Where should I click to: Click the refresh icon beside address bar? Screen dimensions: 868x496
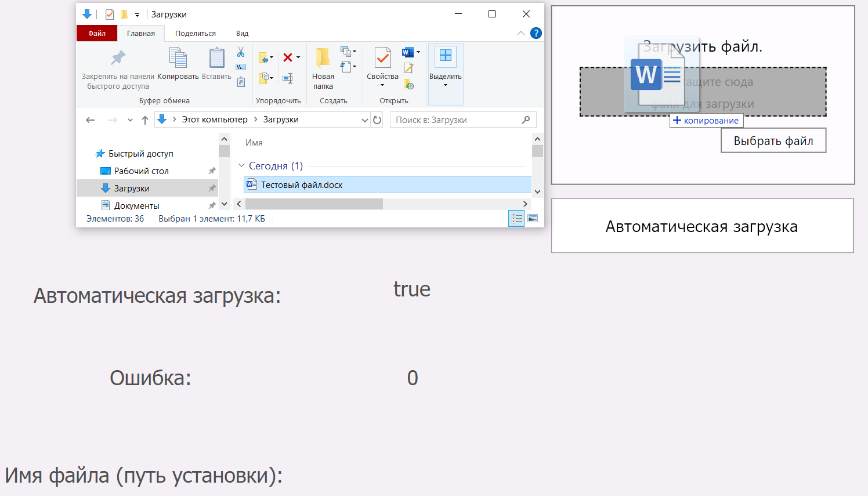(377, 120)
